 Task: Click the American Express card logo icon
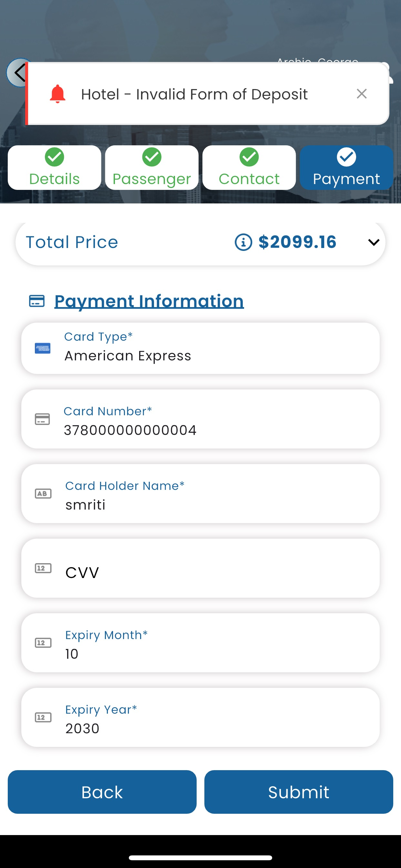(43, 348)
